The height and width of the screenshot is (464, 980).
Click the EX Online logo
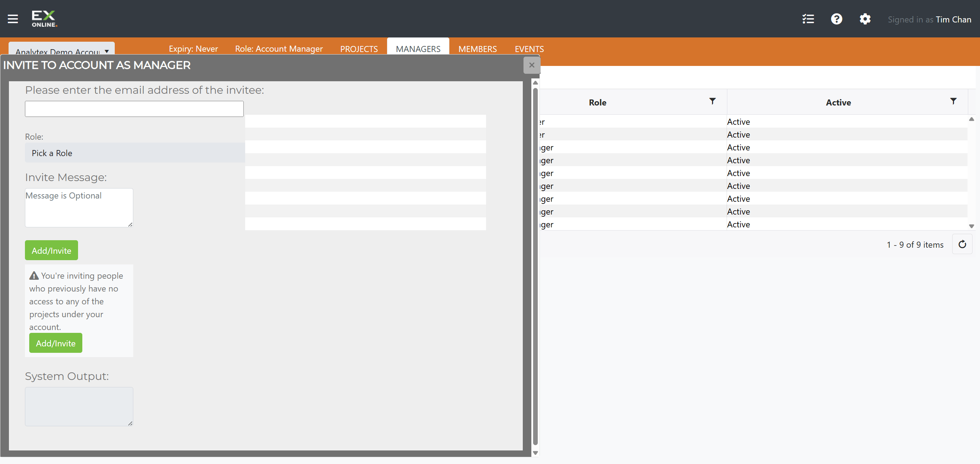point(44,19)
